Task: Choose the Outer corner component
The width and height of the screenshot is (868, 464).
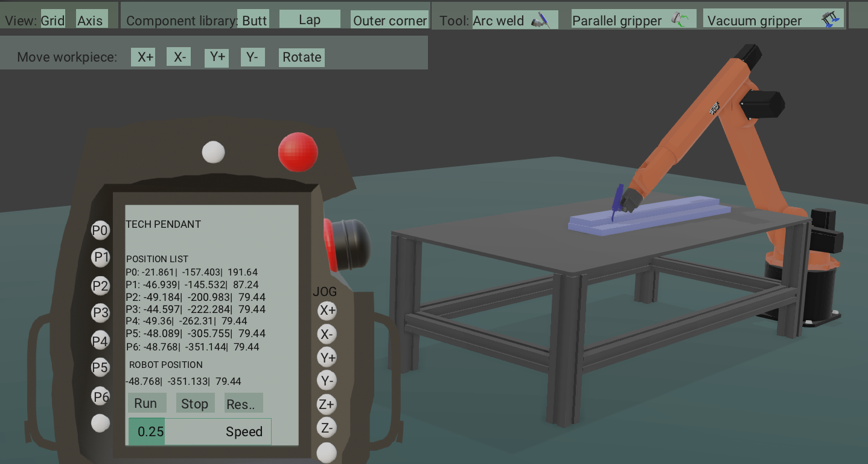Action: pyautogui.click(x=389, y=20)
